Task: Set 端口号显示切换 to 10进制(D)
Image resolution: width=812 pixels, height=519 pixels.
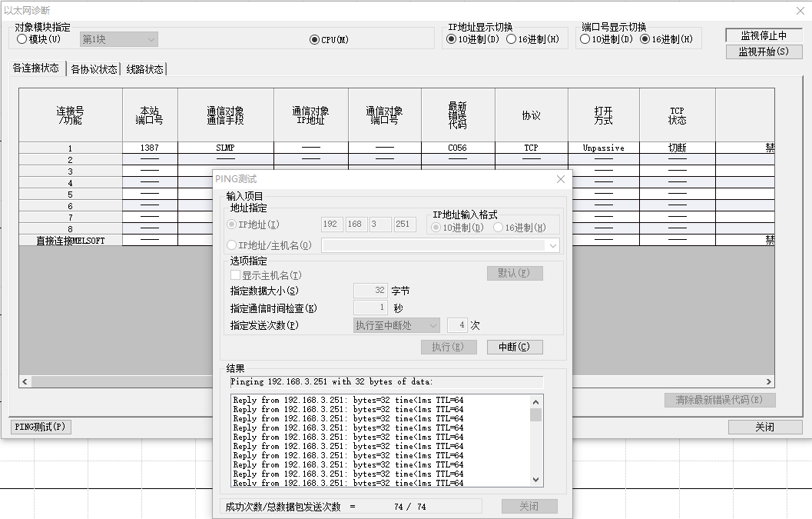Action: (585, 39)
